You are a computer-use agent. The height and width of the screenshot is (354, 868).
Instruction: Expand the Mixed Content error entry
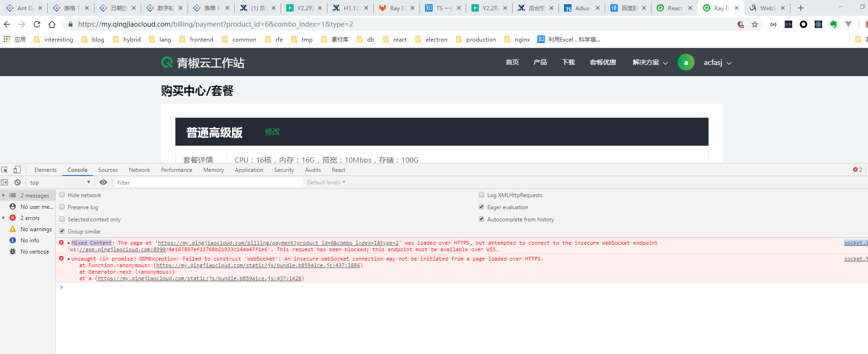tap(69, 243)
